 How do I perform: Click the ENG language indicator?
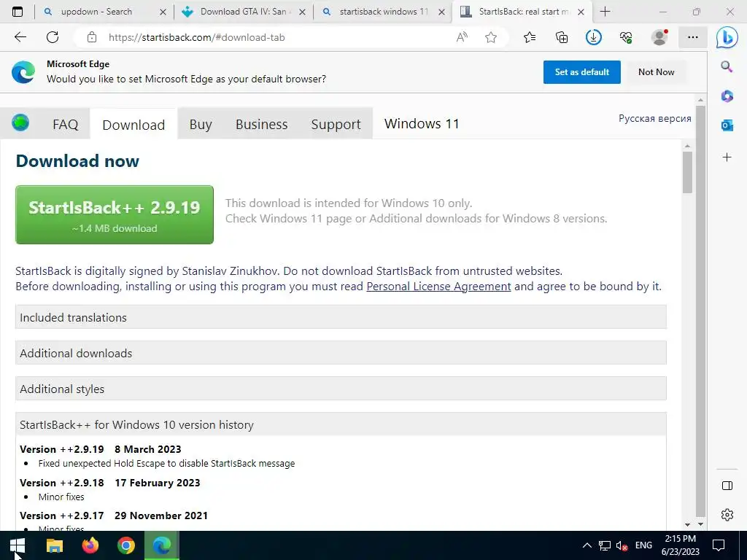click(x=643, y=545)
